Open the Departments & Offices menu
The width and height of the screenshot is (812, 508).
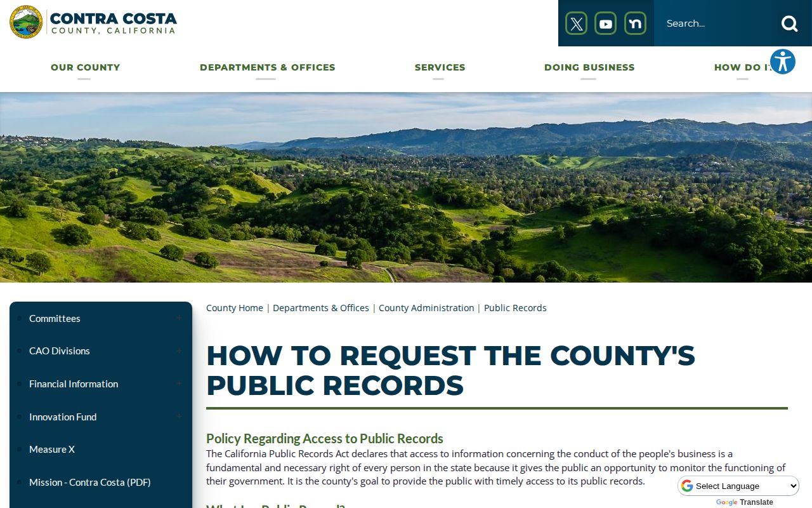click(267, 67)
